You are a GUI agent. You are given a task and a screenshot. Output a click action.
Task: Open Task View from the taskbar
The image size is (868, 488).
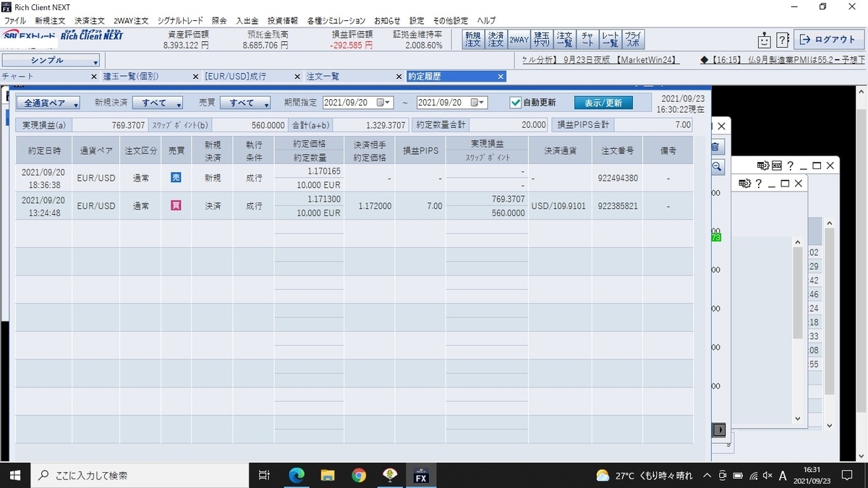pyautogui.click(x=264, y=475)
